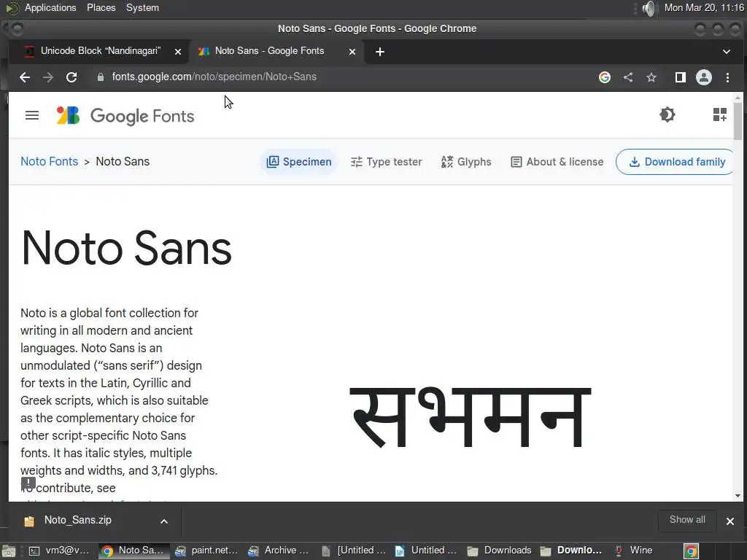This screenshot has height=560, width=747.
Task: Open the Downloads folder taskbar item
Action: tap(499, 551)
